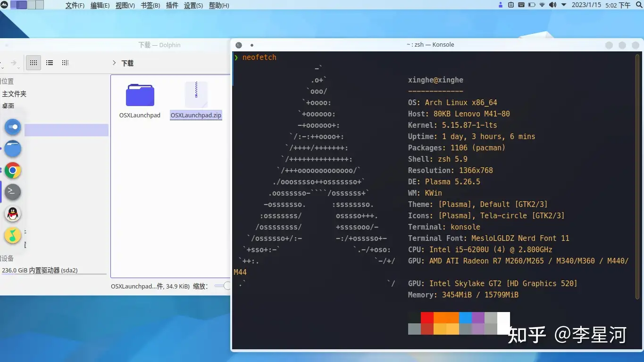Open the 帮助(H) menu

219,6
